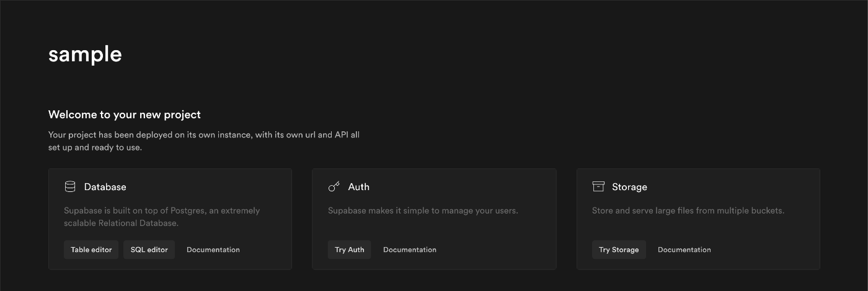Open Documentation link in Auth card
The image size is (868, 291).
[x=410, y=250]
